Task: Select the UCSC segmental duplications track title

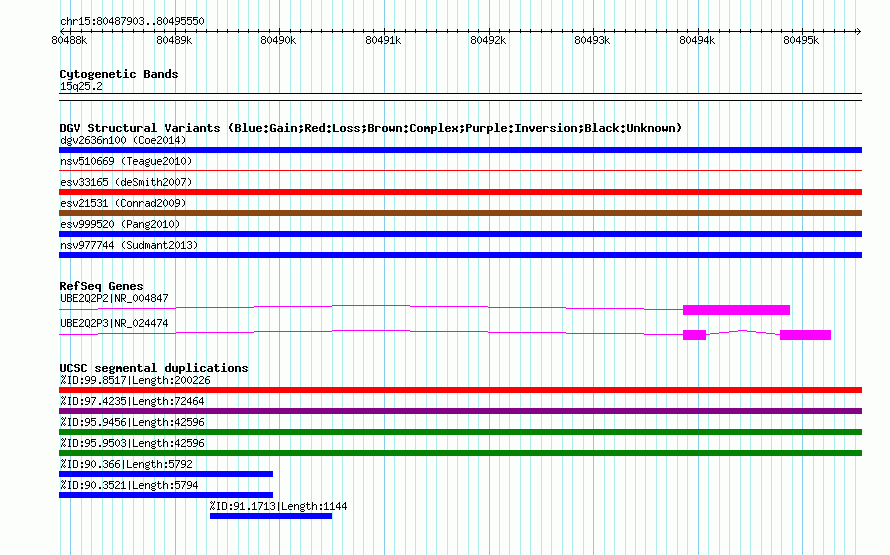Action: click(154, 368)
